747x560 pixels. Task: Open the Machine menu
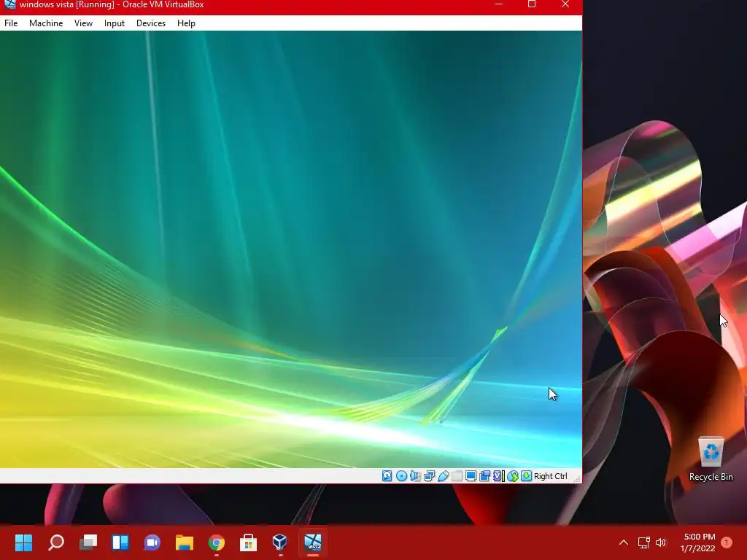point(46,23)
